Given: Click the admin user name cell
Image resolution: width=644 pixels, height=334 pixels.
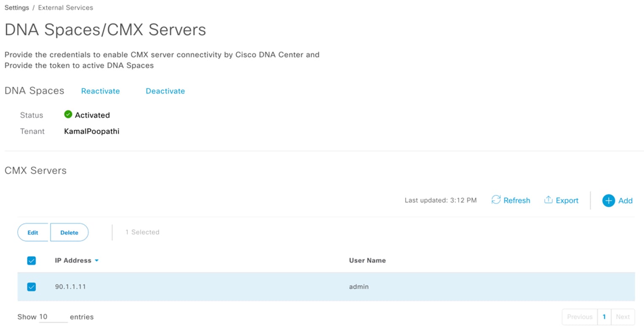Looking at the screenshot, I should coord(359,287).
